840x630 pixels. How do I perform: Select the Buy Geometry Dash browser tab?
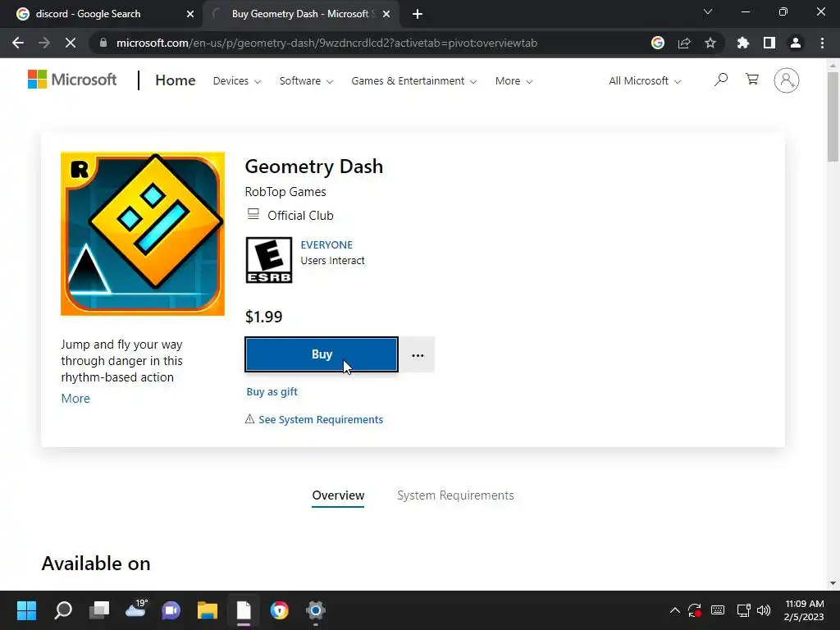(x=300, y=14)
